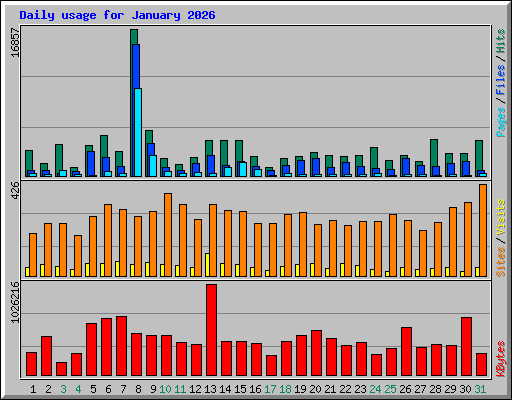The height and width of the screenshot is (400, 512).
Task: Click the orange Sites bar for day 10
Action: [168, 235]
